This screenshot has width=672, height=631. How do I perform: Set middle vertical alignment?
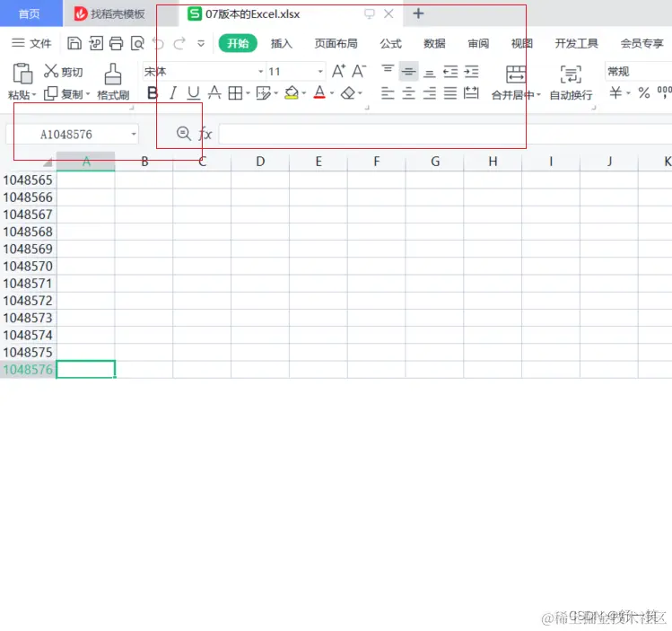[x=408, y=71]
